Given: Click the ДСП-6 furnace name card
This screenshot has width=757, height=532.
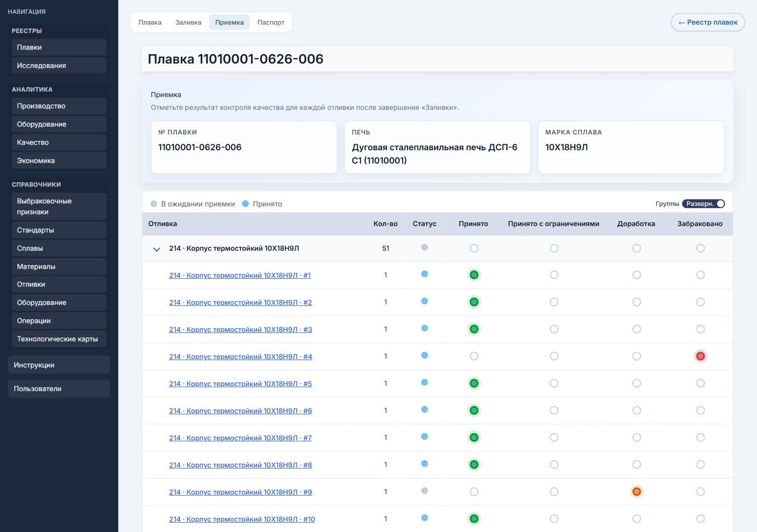Looking at the screenshot, I should click(438, 147).
